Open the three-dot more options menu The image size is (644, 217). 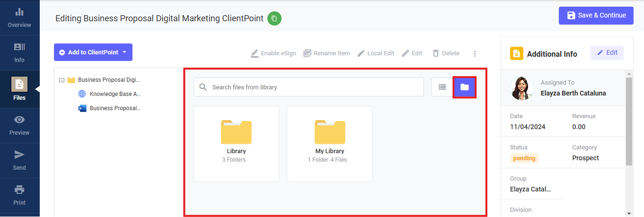click(475, 53)
